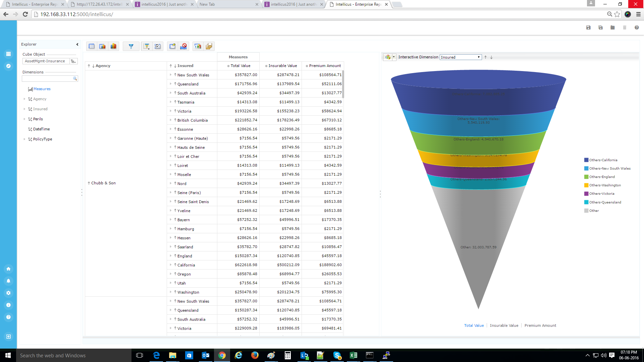Click the red no-entry remove highlight icon
Viewport: 644px width, 362px height.
tap(183, 46)
